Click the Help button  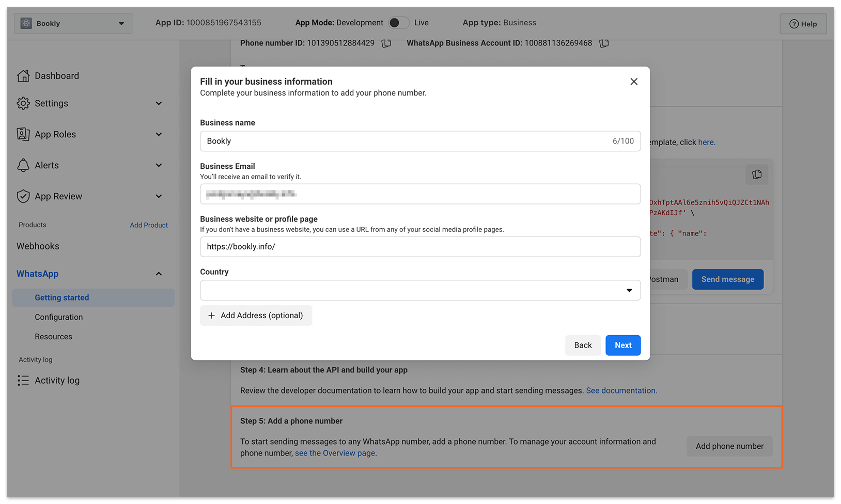coord(803,24)
